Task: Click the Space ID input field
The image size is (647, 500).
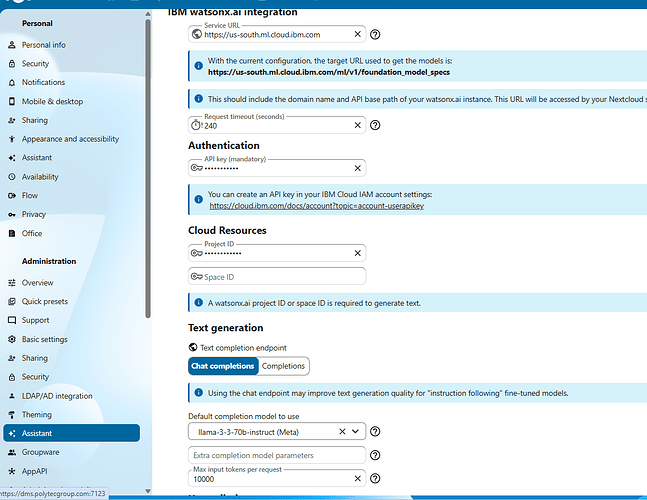Action: coord(277,276)
